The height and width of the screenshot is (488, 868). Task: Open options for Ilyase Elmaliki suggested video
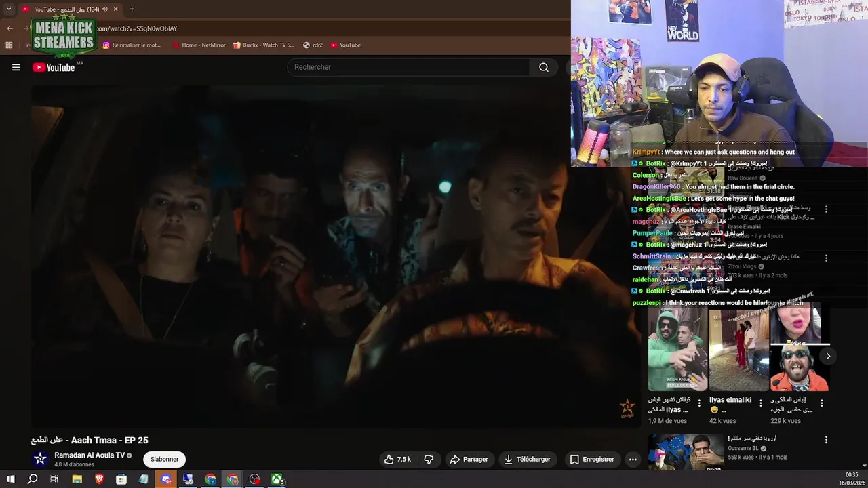tap(826, 209)
